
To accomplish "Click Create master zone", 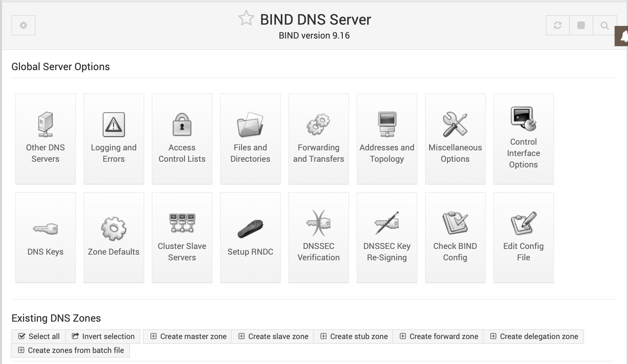I will pos(188,337).
